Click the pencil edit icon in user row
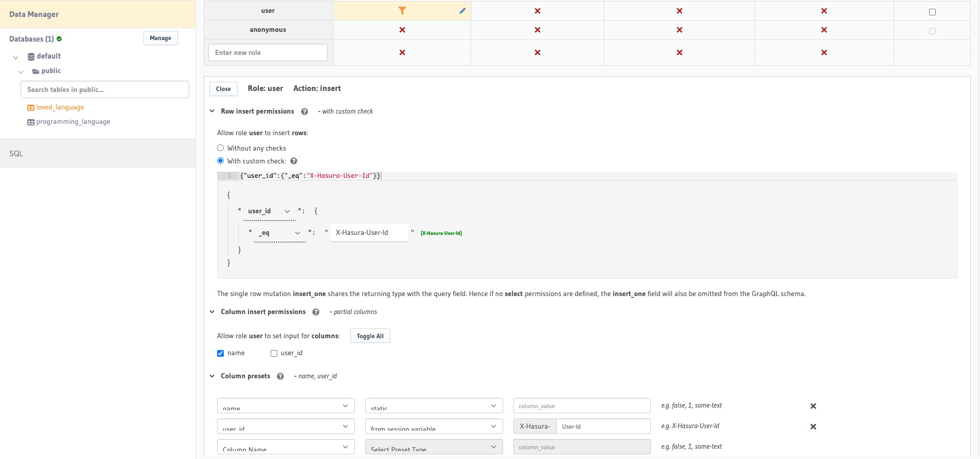 [x=462, y=11]
